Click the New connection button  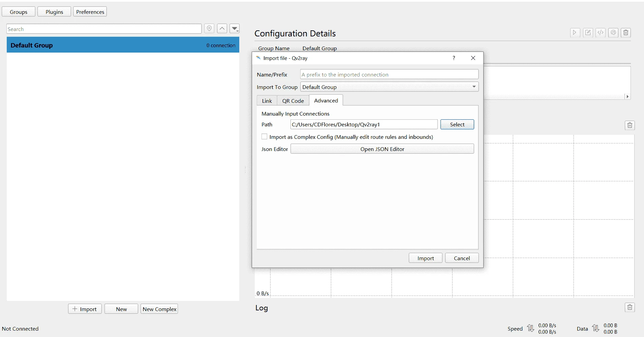point(121,309)
